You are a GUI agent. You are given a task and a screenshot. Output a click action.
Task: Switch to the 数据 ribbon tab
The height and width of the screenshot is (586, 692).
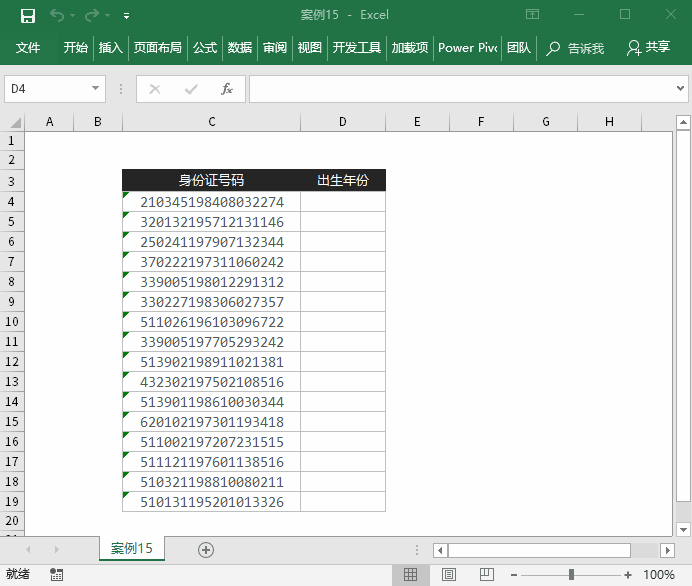coord(240,47)
